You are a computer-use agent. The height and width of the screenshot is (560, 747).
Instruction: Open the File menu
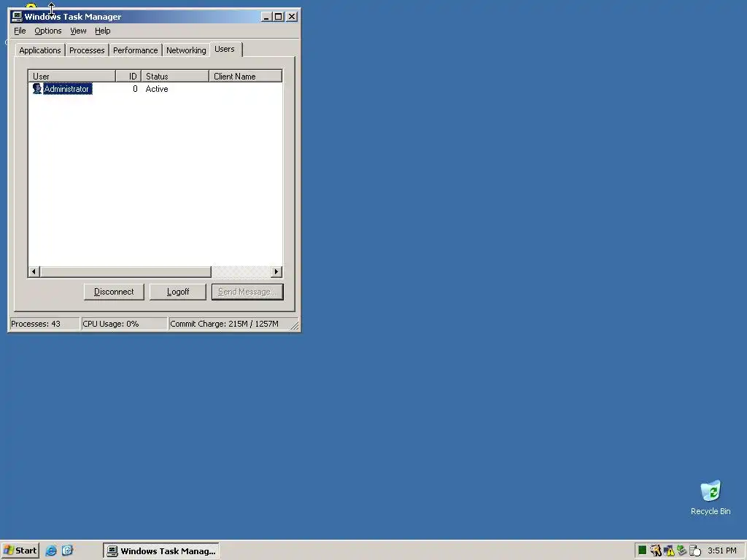[20, 31]
